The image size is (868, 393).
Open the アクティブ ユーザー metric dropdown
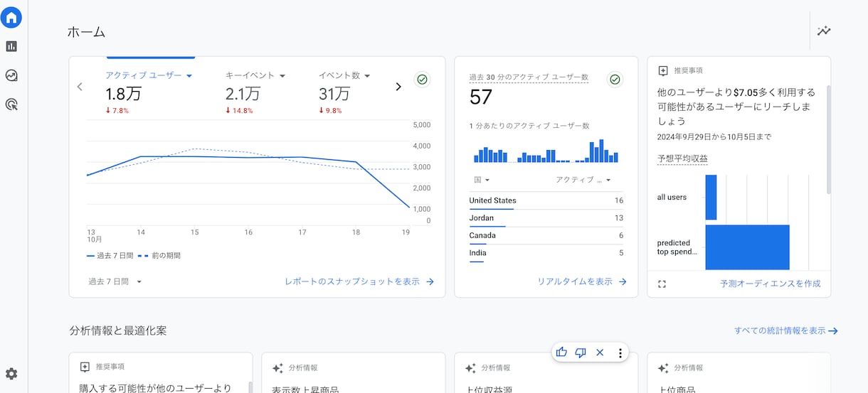149,75
